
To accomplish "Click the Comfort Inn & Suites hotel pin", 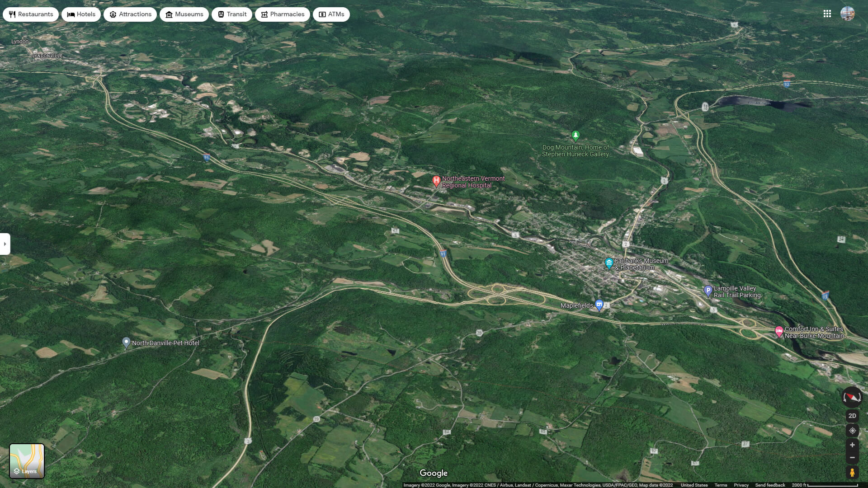I will 779,331.
